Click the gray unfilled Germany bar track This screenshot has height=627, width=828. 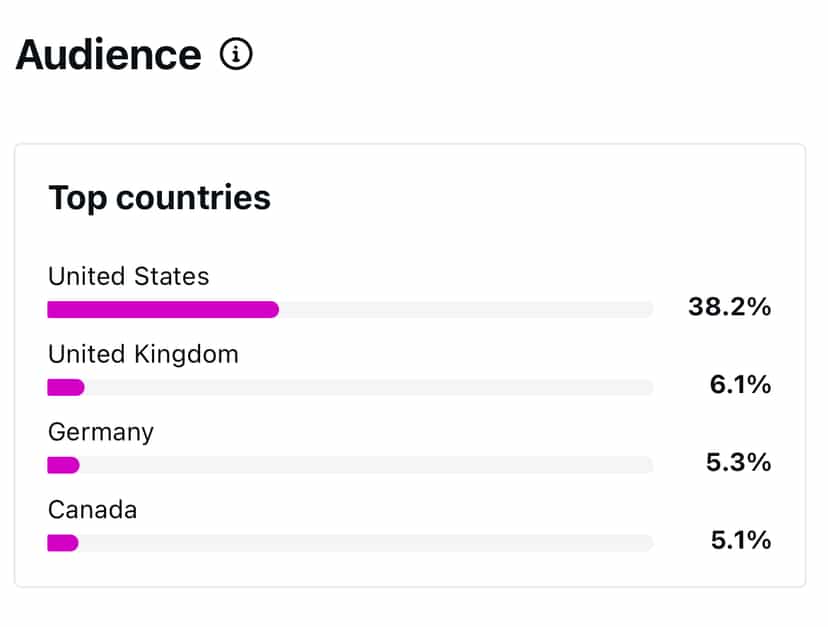(366, 465)
